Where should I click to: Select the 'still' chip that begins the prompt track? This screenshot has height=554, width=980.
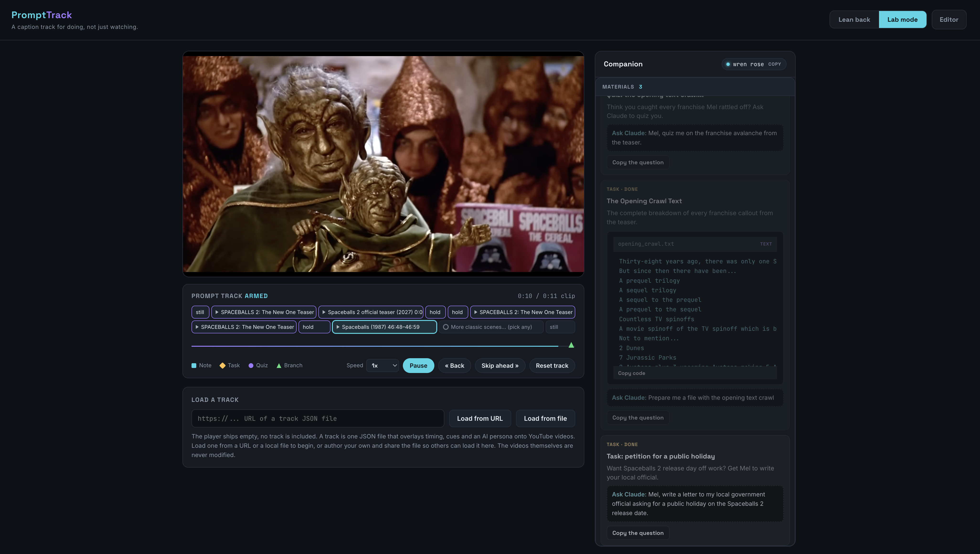click(x=200, y=312)
